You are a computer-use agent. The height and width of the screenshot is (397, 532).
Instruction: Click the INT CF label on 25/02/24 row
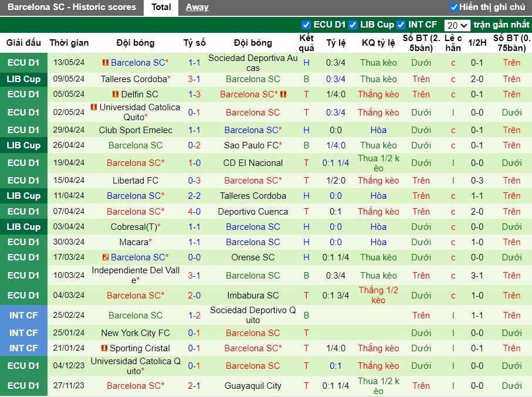[23, 315]
